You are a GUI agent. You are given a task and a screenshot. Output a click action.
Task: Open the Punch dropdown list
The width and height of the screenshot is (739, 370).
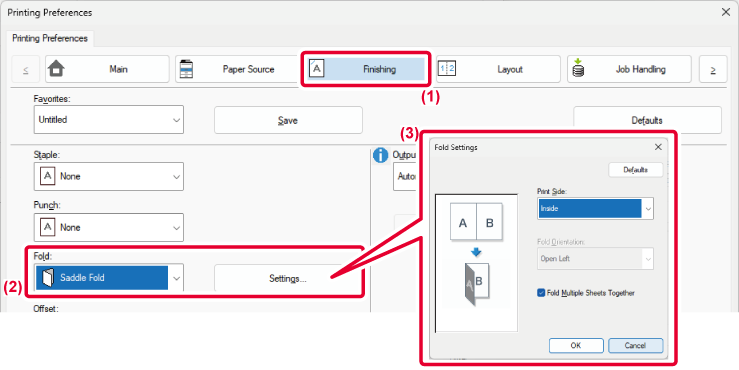click(108, 227)
